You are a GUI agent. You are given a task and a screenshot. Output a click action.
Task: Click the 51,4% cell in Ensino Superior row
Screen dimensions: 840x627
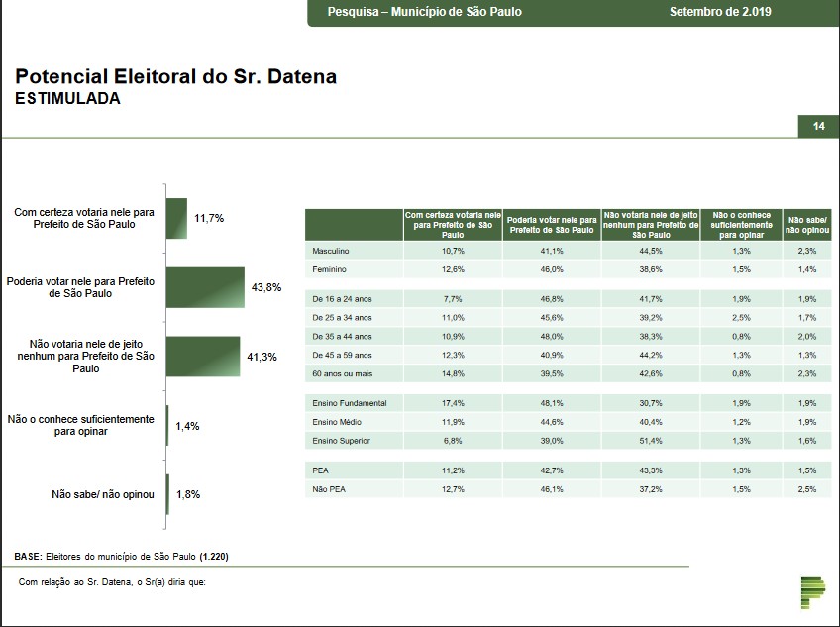click(x=650, y=440)
